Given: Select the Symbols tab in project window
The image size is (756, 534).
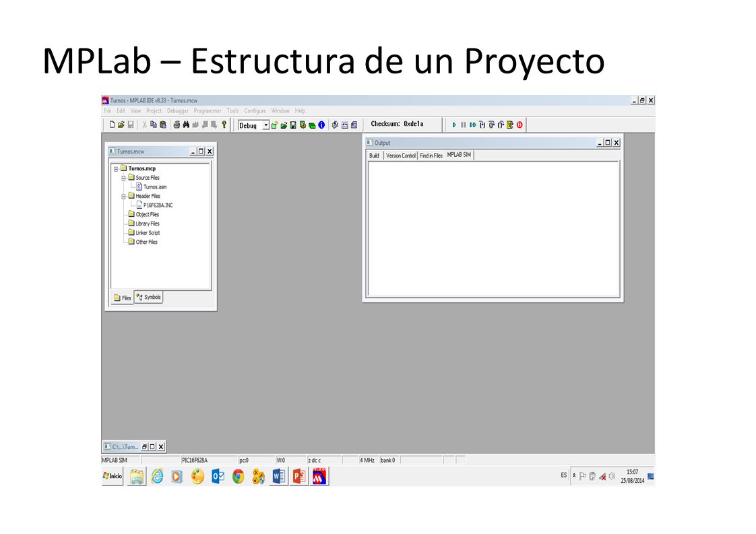Looking at the screenshot, I should pyautogui.click(x=148, y=298).
